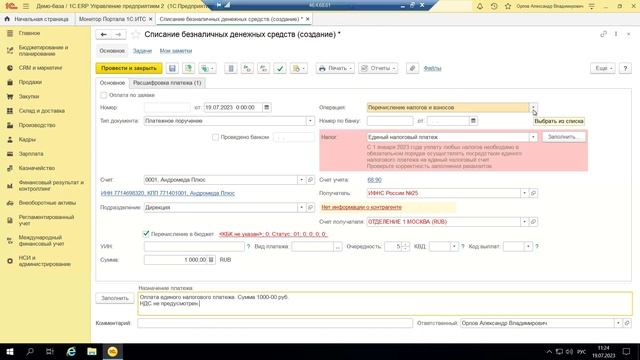Click Заполнить button next to Налог

click(564, 137)
